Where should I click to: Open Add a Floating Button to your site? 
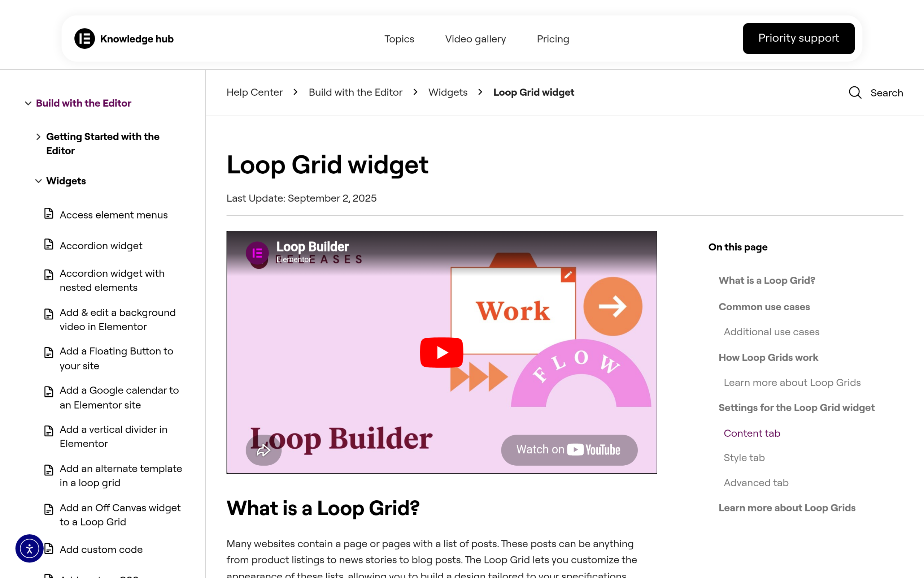point(117,359)
